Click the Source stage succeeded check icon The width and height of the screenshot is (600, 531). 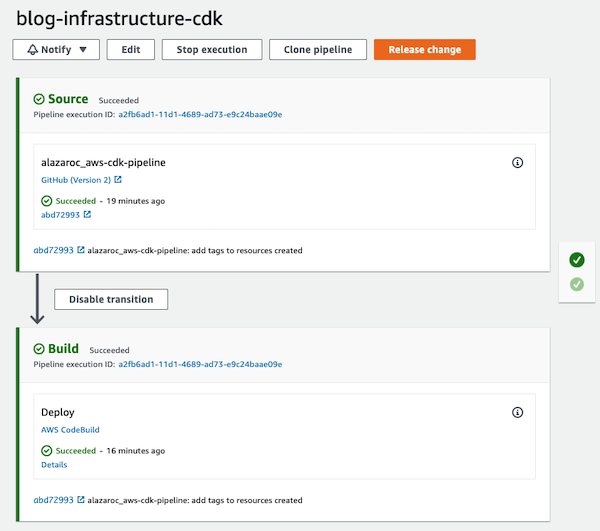click(39, 99)
